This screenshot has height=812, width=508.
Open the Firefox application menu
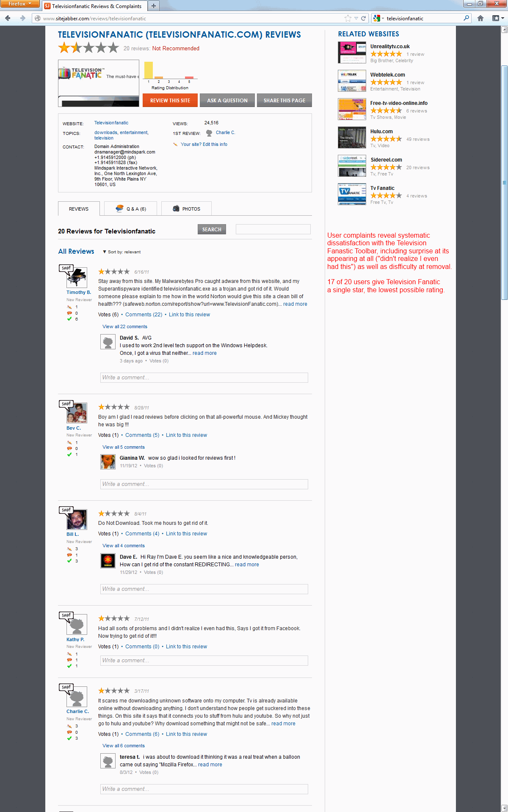coord(20,4)
